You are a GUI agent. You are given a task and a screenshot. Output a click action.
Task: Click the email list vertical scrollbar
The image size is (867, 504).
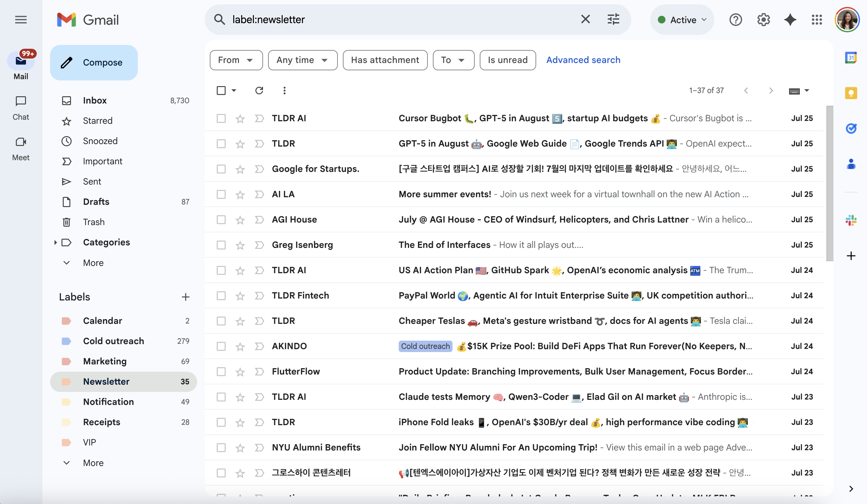point(830,183)
